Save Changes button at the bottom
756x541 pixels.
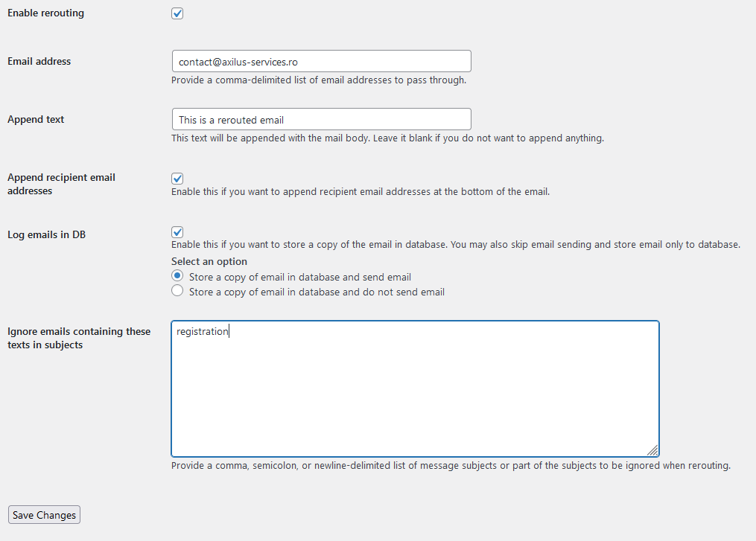[x=45, y=514]
